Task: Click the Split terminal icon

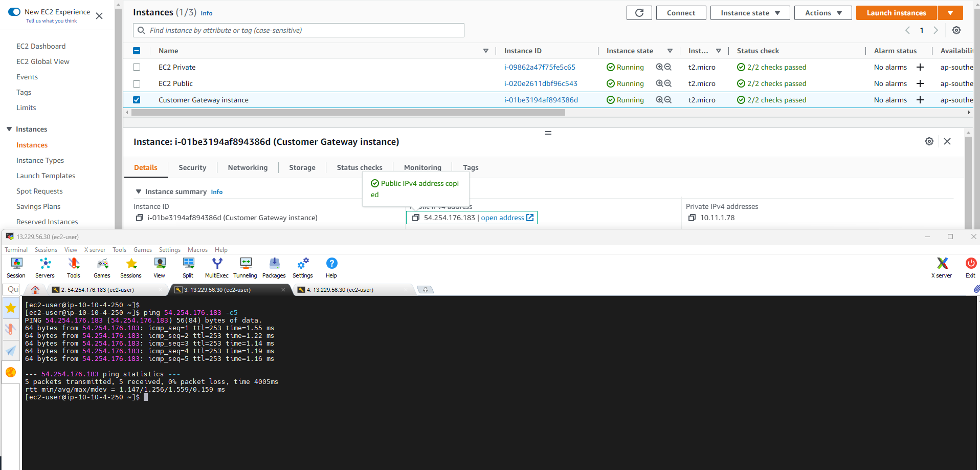Action: [x=188, y=268]
